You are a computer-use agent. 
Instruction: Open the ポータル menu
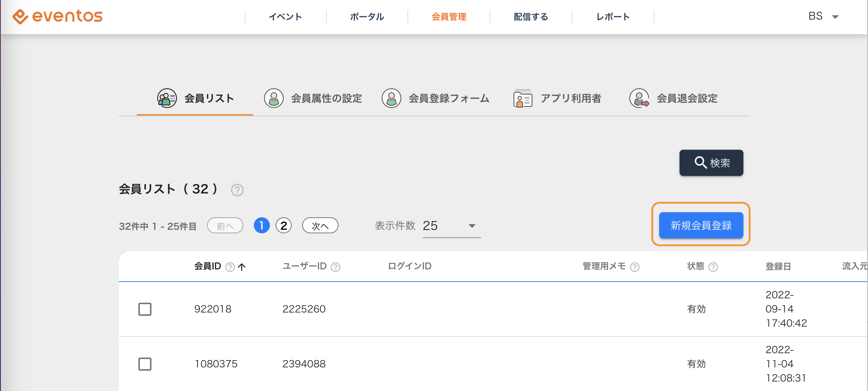click(x=367, y=17)
